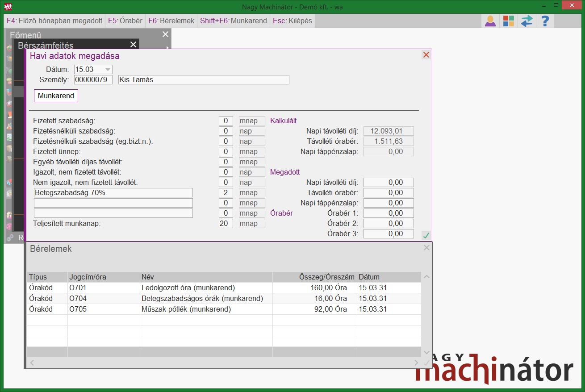This screenshot has width=585, height=392.
Task: Click the Megadott Napi távolléti díj field
Action: 389,182
